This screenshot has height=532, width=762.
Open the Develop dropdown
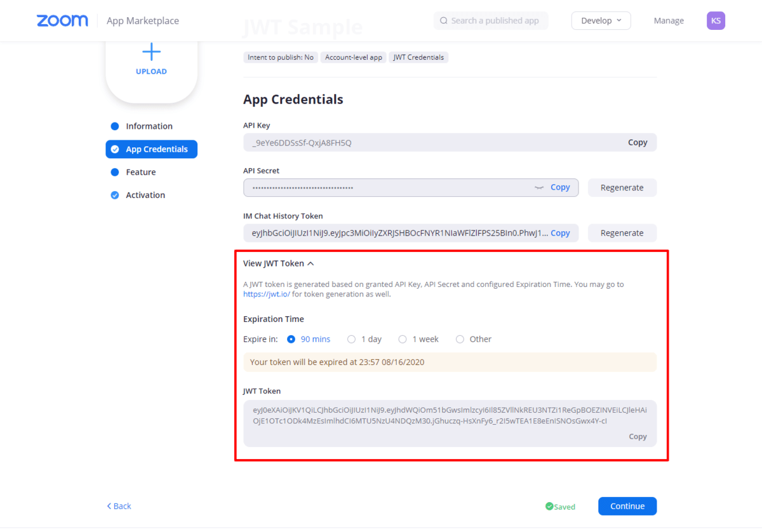coord(601,21)
